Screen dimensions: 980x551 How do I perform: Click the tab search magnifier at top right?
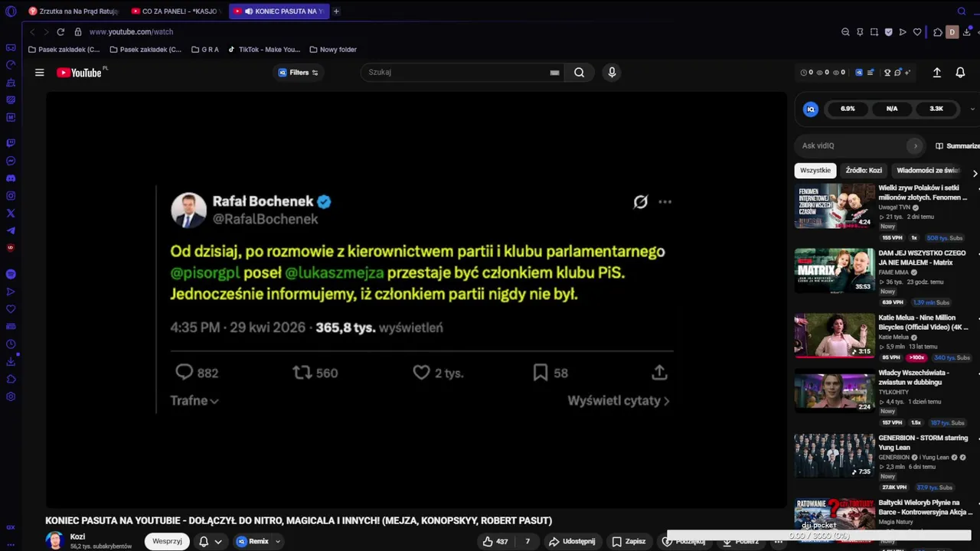pos(962,11)
